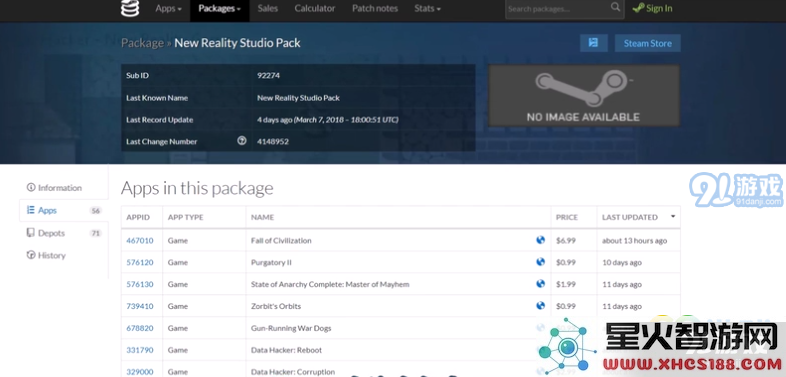Open app ID 467010 link

[140, 241]
